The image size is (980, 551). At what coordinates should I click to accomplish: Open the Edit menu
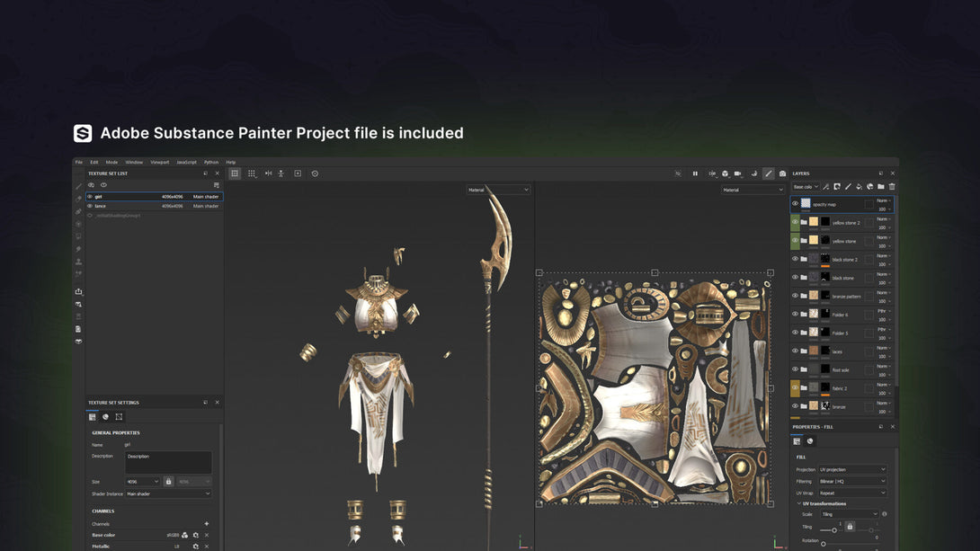click(x=94, y=163)
